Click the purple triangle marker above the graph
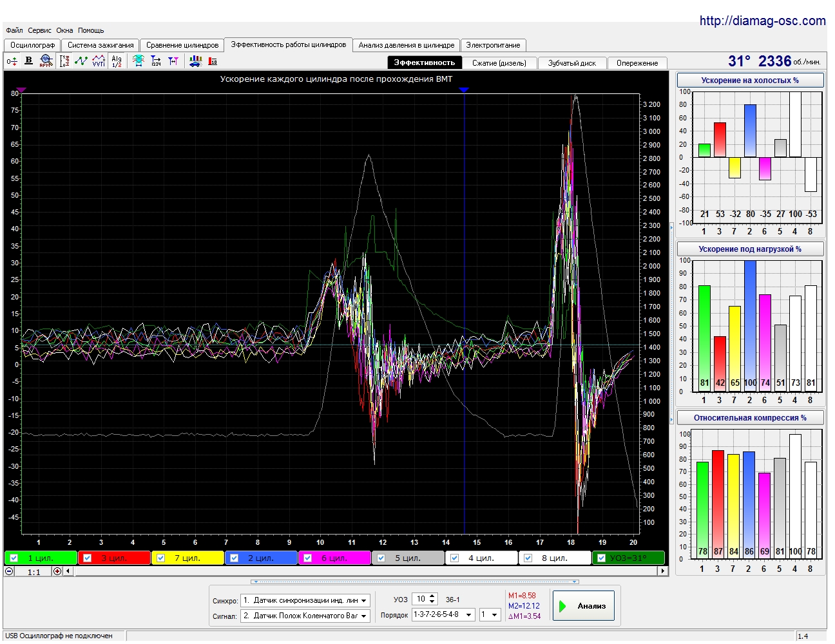This screenshot has height=644, width=835. click(21, 90)
